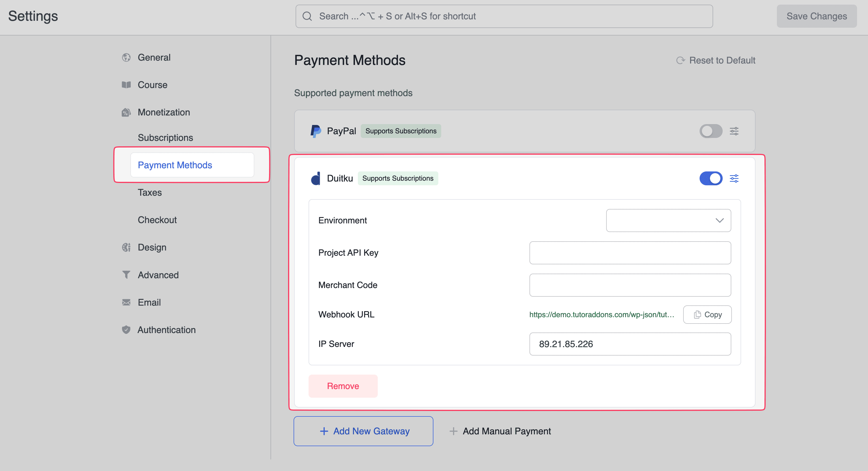Screen dimensions: 868x471
Task: Click the Advanced filter icon
Action: click(126, 275)
